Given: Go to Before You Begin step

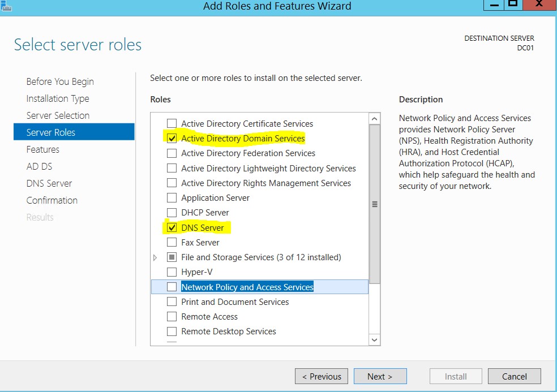Looking at the screenshot, I should pos(60,81).
